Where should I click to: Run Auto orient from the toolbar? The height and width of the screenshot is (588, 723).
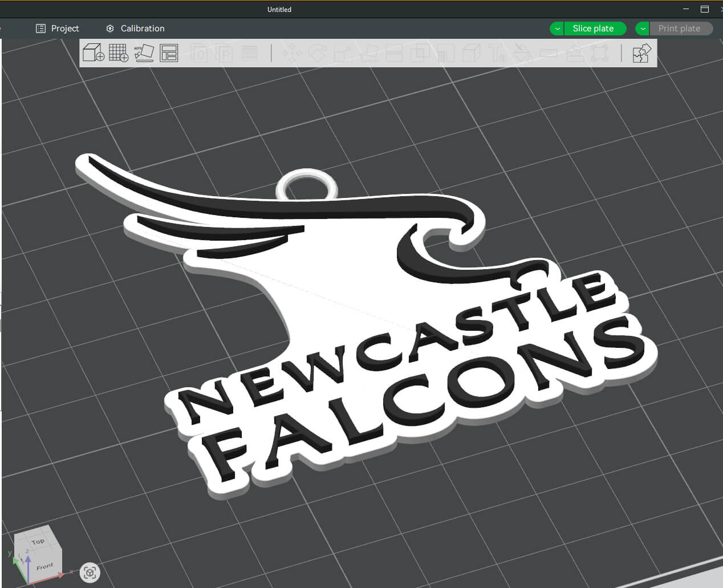144,53
